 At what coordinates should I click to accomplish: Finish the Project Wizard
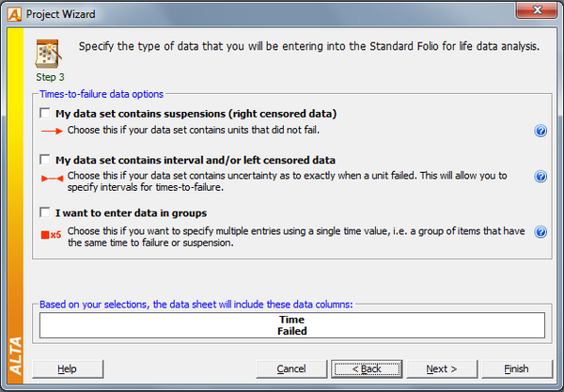(x=516, y=368)
